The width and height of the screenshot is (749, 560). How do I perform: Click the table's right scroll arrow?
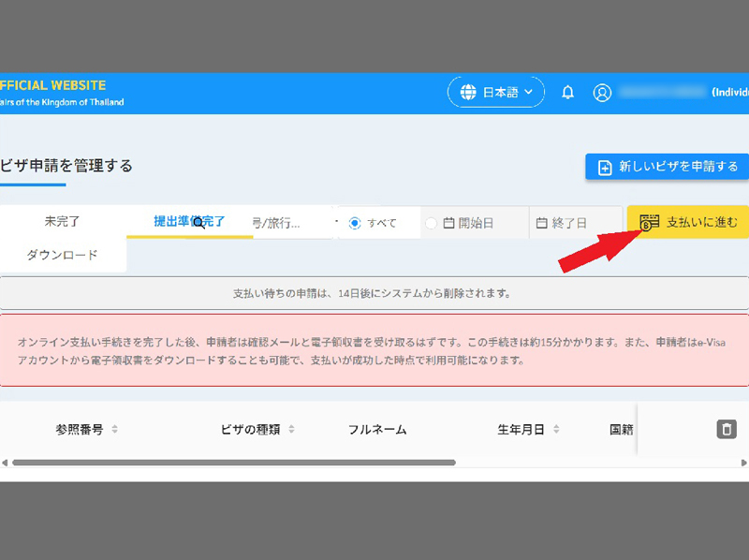(x=743, y=463)
